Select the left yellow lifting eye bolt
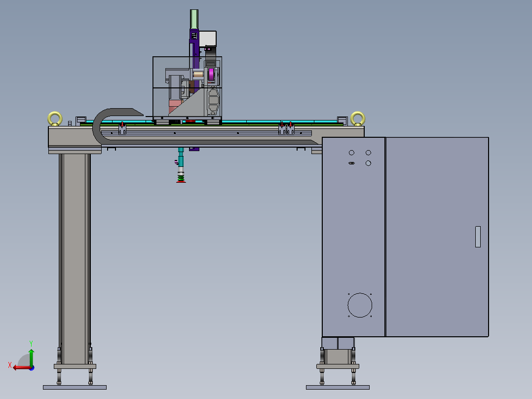 [54, 119]
